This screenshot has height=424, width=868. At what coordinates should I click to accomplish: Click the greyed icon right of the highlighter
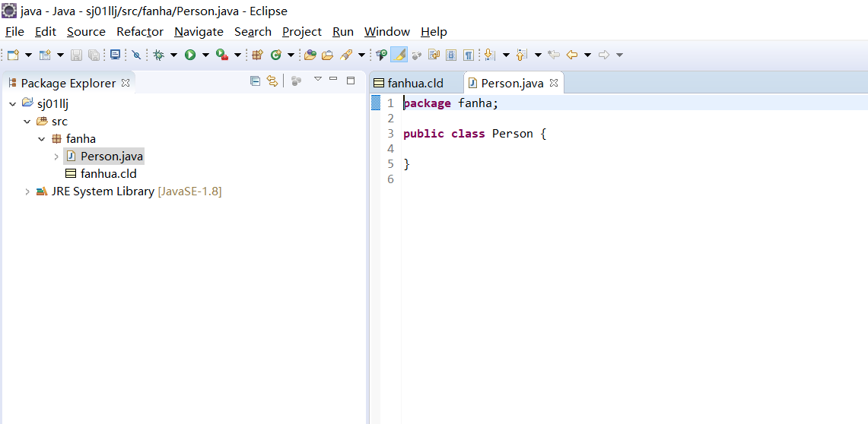[417, 55]
